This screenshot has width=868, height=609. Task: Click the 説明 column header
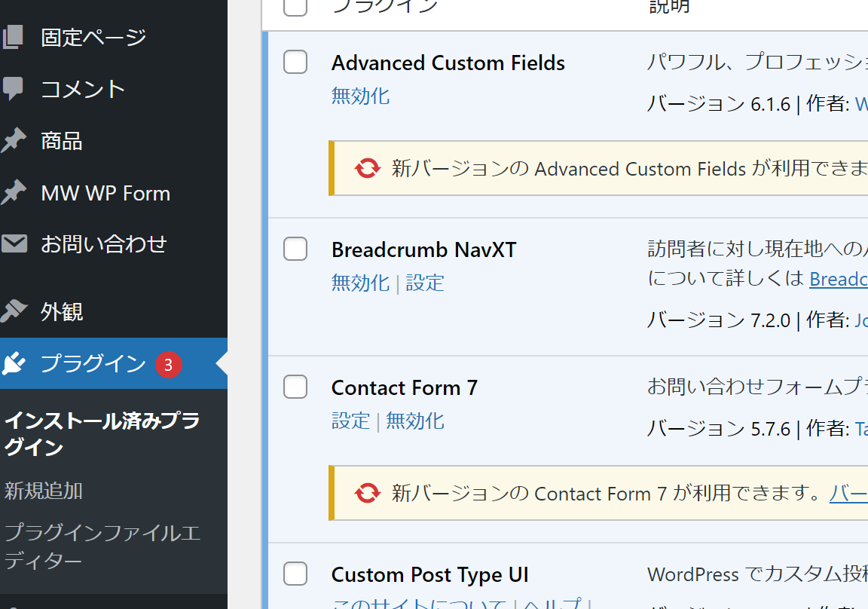[x=669, y=7]
